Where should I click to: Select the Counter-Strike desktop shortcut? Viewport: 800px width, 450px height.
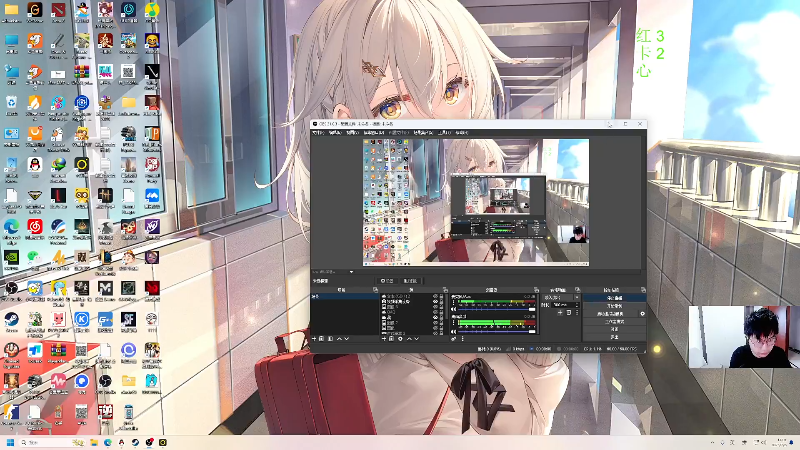[11, 413]
